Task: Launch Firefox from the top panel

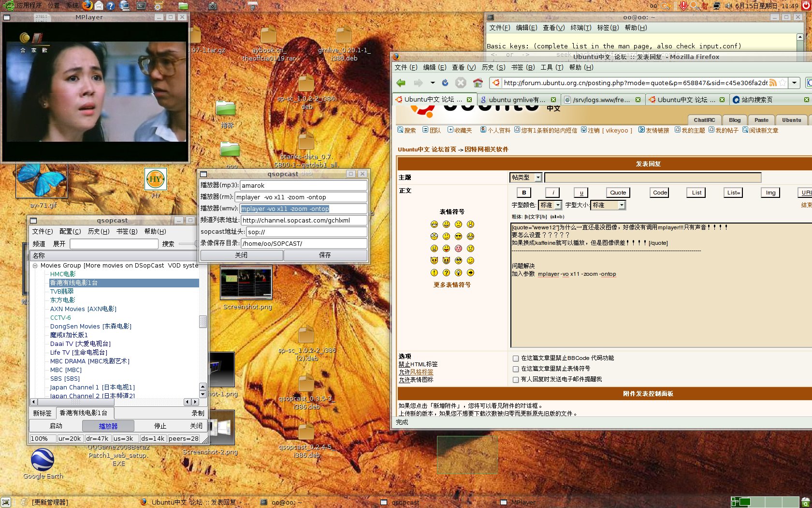Action: coord(87,6)
